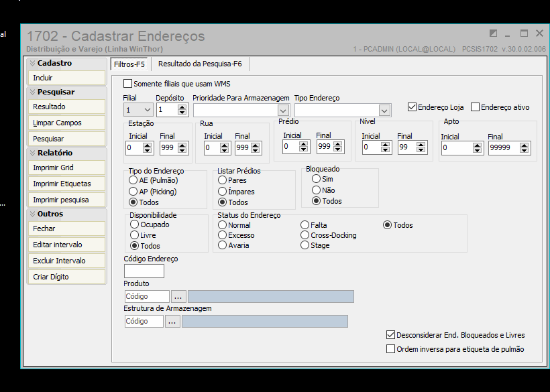550x392 pixels.
Task: Decrease Estação Final value
Action: (182, 151)
